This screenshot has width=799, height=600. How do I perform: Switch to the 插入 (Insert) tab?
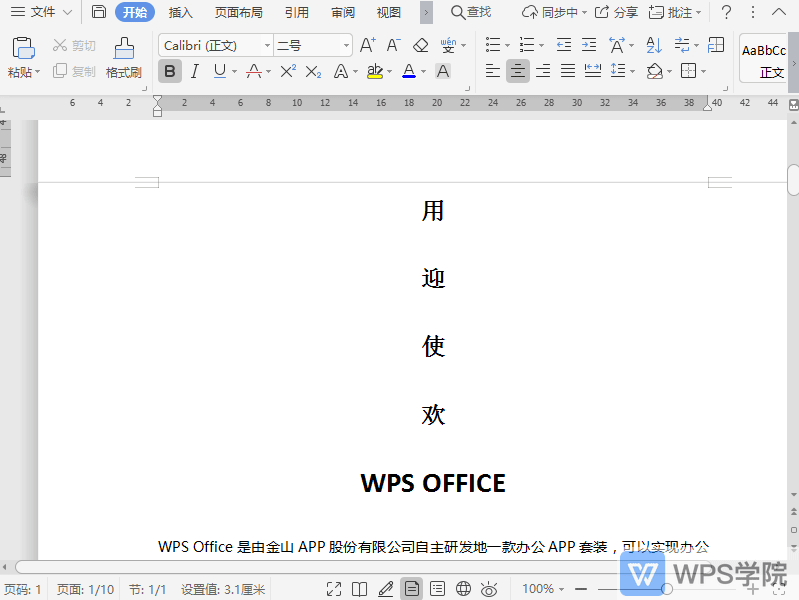[x=181, y=12]
